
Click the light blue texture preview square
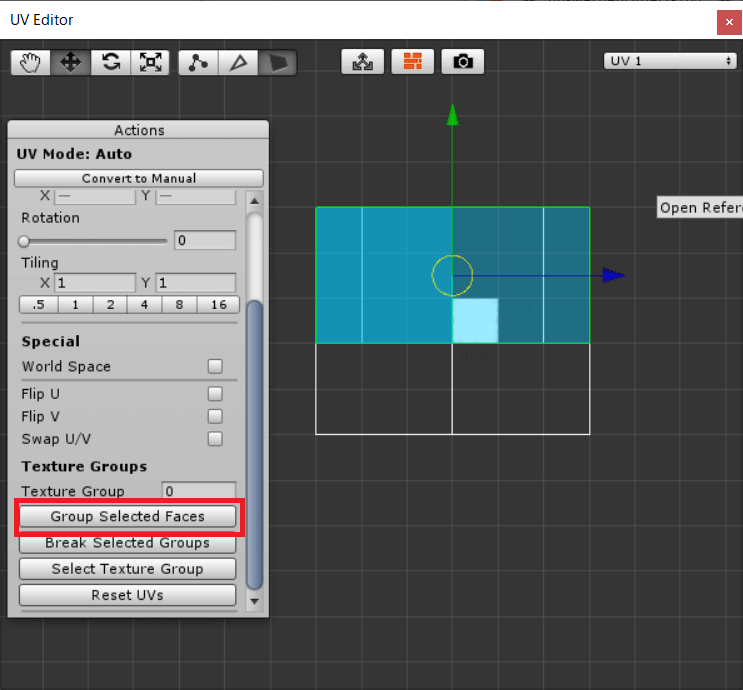pos(475,320)
